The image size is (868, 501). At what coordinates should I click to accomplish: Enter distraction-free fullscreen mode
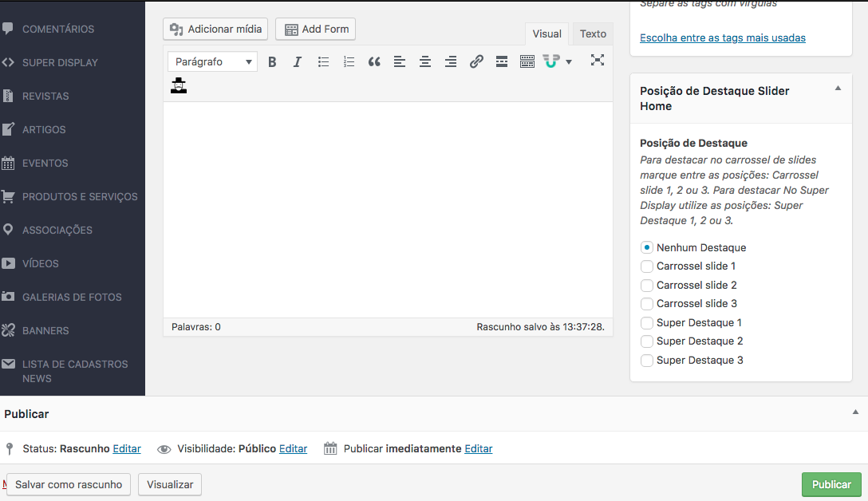tap(597, 60)
